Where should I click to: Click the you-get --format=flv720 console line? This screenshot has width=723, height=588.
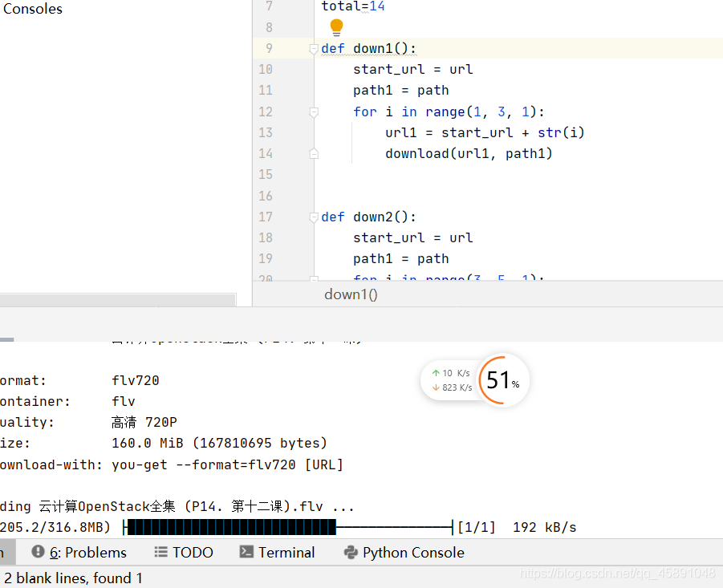click(x=227, y=464)
